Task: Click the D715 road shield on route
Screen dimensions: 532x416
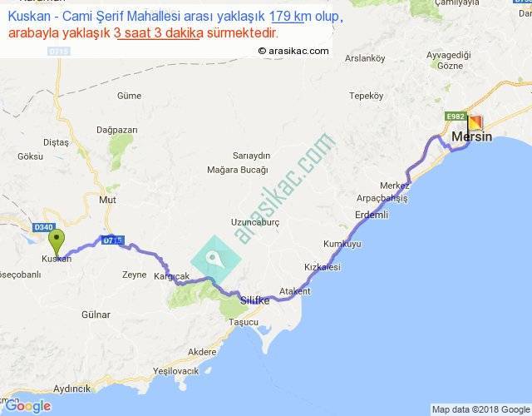Action: 113,240
